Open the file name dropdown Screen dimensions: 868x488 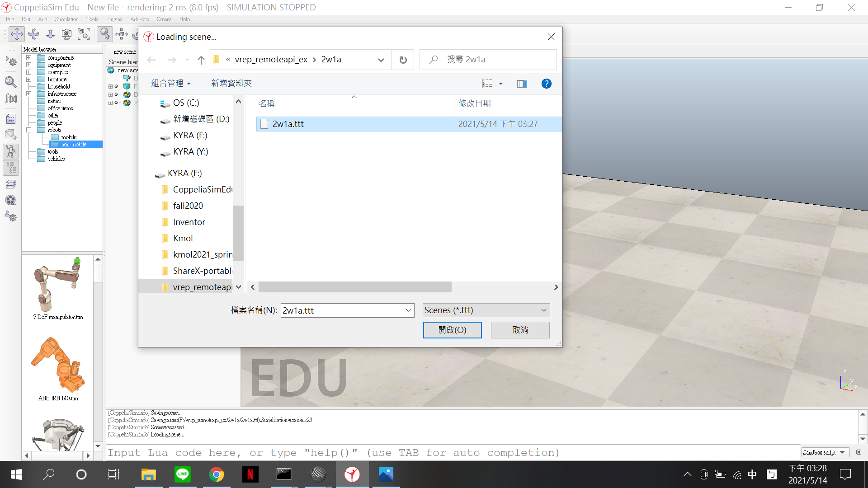408,310
